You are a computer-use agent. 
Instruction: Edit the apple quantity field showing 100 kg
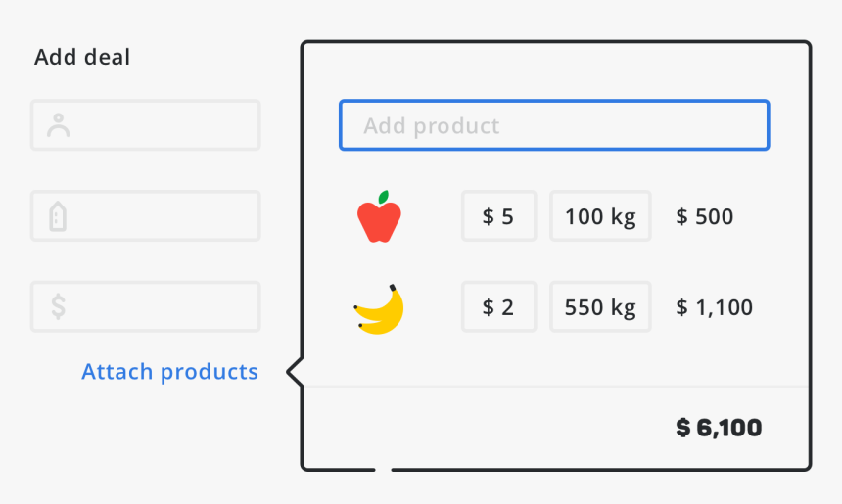tap(600, 216)
